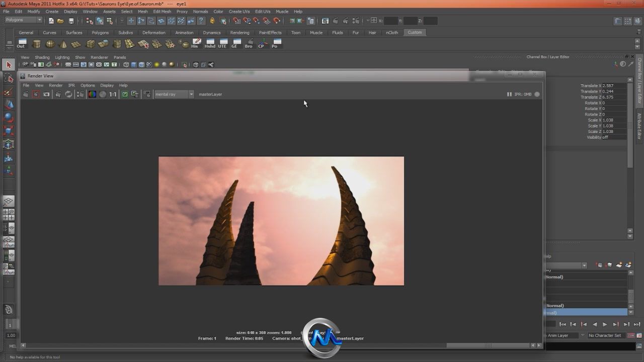Select the highlighted blue layer row

pyautogui.click(x=587, y=313)
